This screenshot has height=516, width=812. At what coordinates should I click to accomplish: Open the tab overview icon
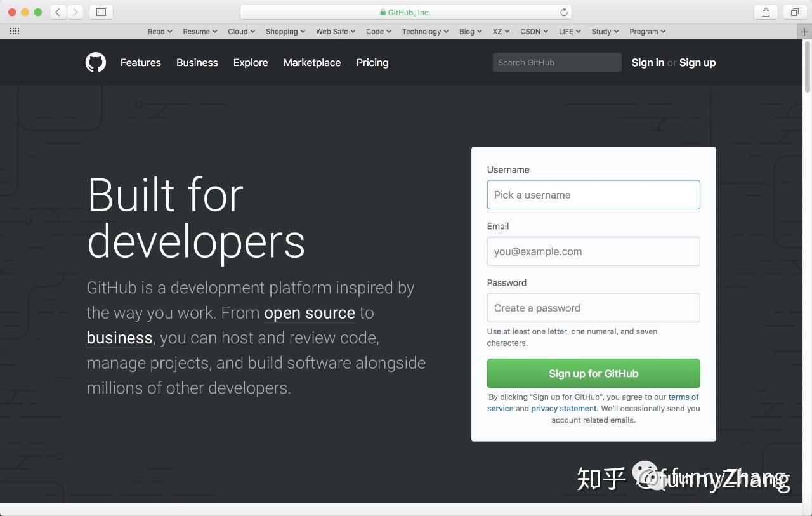794,11
